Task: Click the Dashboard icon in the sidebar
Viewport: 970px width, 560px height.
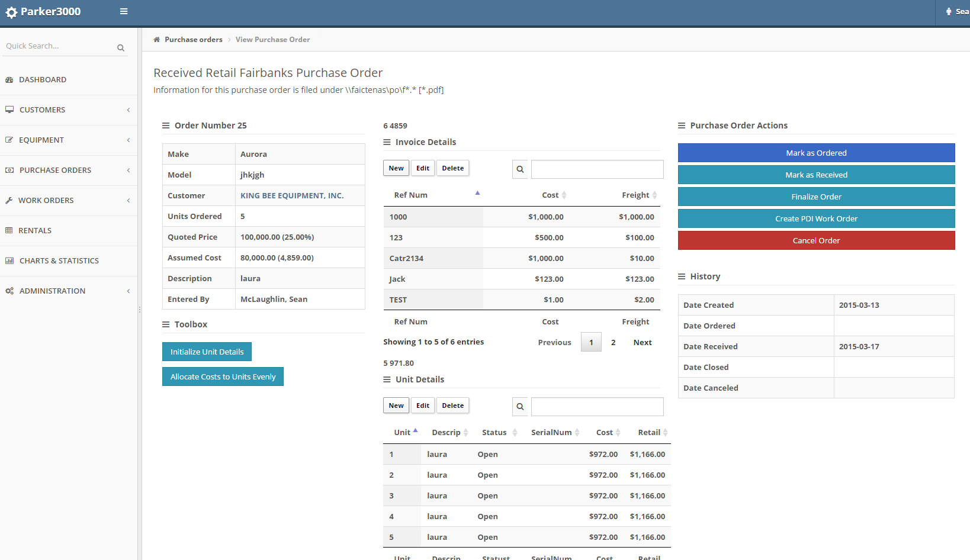Action: point(9,80)
